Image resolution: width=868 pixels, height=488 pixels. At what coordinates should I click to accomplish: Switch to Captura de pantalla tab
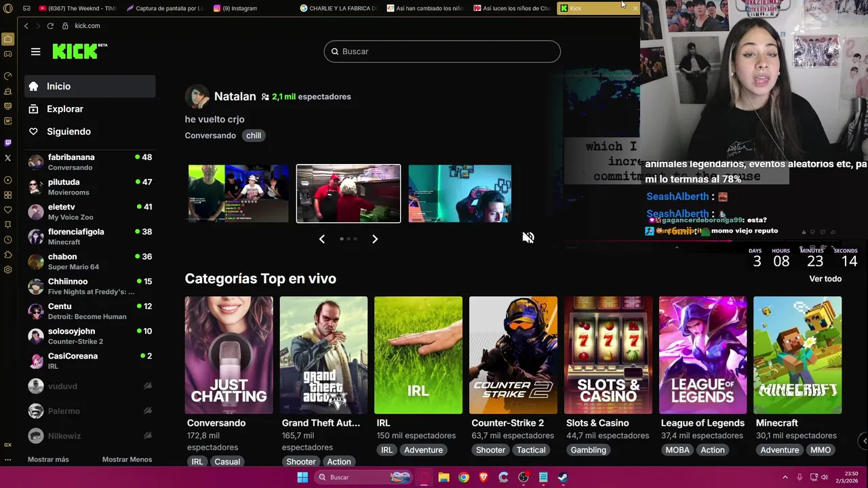[164, 8]
